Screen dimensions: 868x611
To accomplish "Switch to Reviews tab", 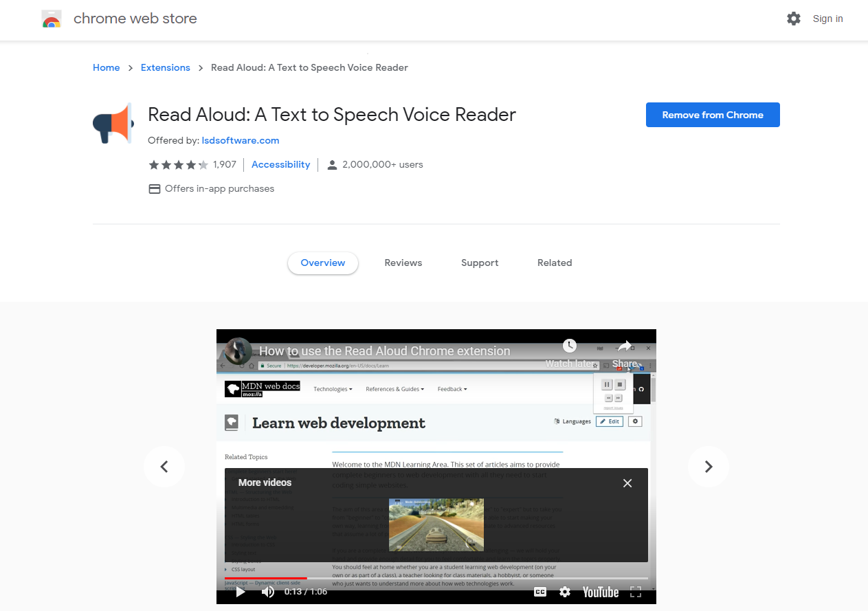I will point(403,263).
